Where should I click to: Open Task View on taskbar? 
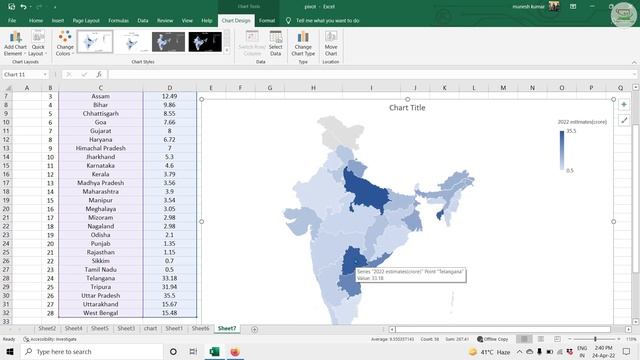(193, 351)
